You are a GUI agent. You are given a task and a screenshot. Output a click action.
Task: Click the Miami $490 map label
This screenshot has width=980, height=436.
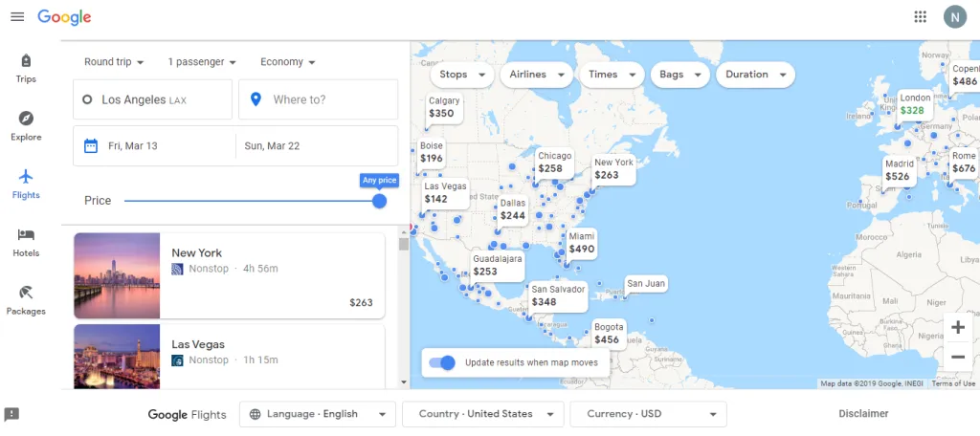pos(581,242)
